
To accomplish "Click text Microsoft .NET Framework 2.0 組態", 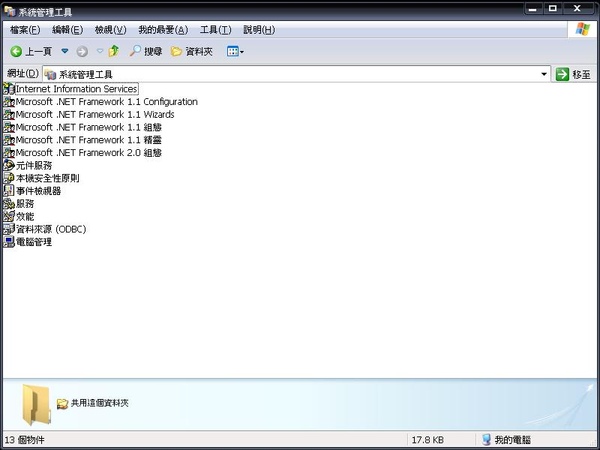I will 89,153.
